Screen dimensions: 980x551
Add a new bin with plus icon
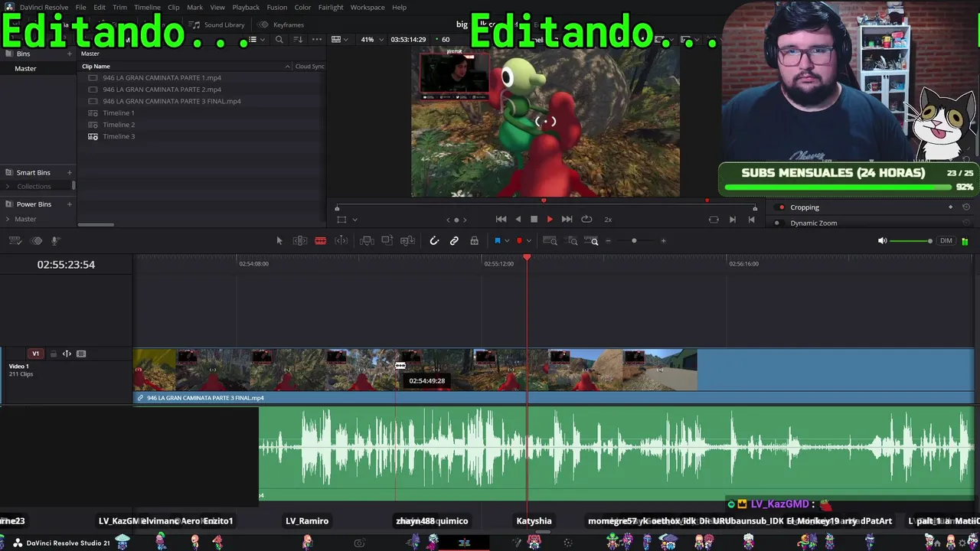[x=70, y=54]
